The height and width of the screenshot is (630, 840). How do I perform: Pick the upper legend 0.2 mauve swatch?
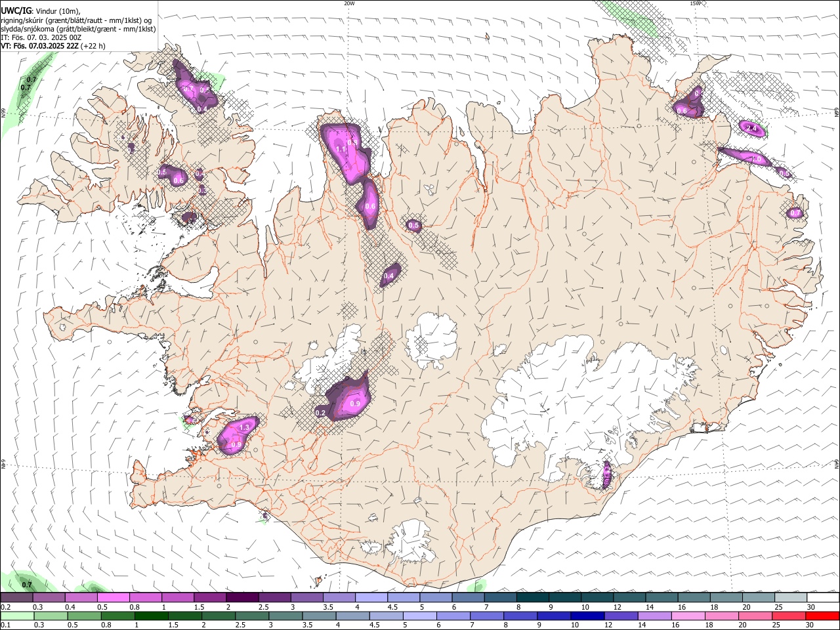(x=17, y=598)
